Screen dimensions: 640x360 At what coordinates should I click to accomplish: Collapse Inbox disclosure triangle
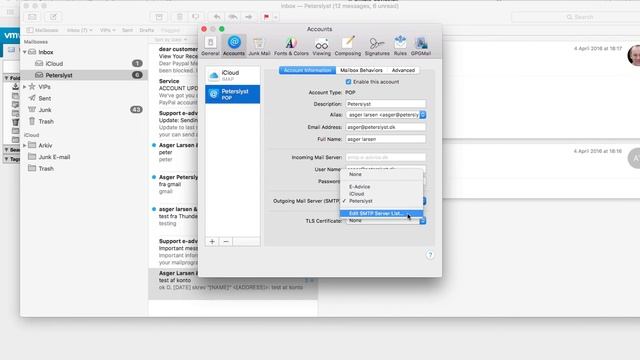click(24, 52)
